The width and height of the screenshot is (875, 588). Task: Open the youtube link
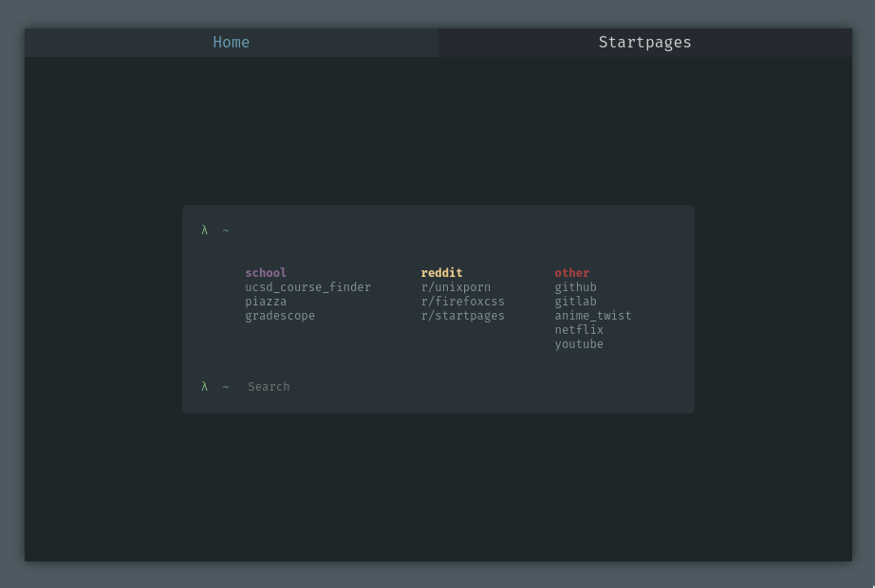pyautogui.click(x=579, y=344)
